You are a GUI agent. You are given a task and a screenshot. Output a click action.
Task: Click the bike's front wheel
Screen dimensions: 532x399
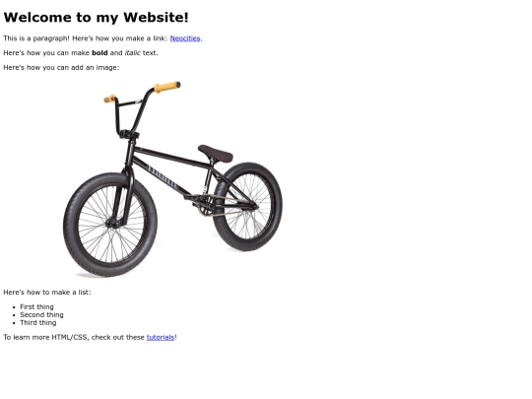110,225
